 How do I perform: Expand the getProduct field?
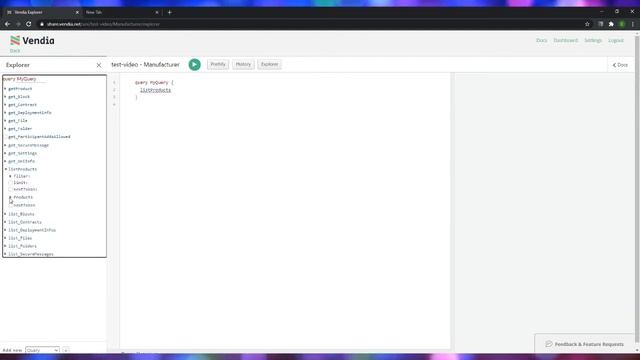(x=5, y=89)
